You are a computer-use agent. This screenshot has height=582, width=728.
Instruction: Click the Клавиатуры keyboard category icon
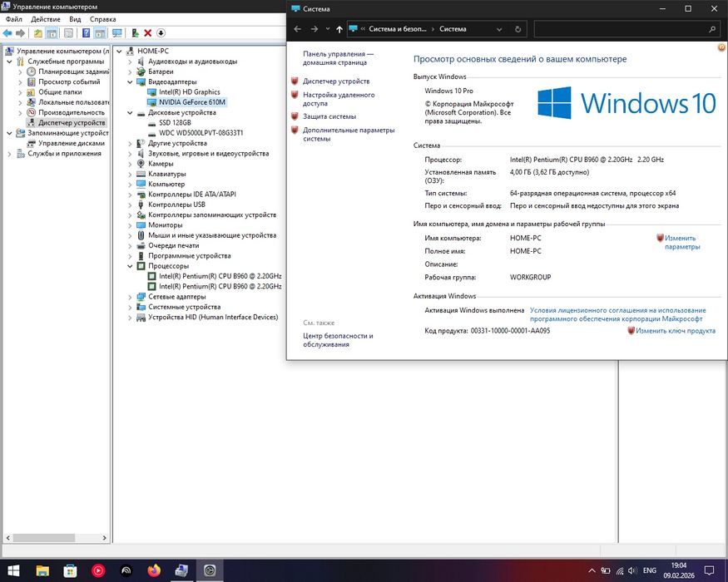[141, 174]
